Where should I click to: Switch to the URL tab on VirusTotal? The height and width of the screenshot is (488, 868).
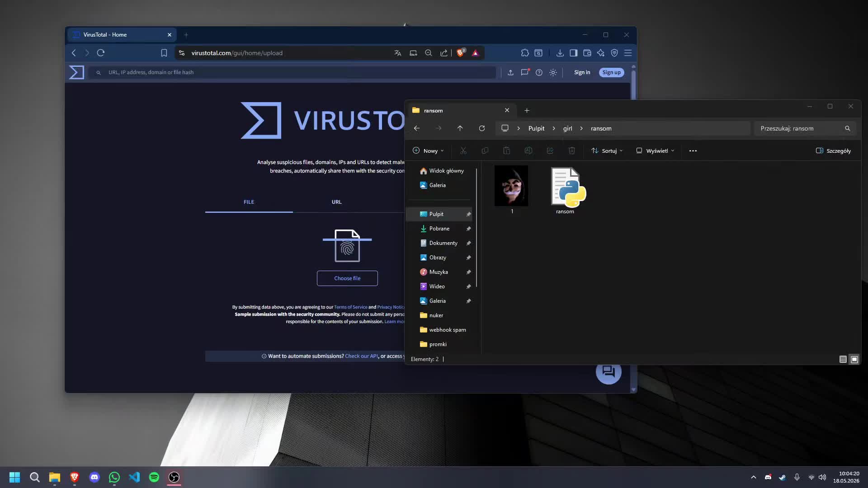[x=337, y=202]
